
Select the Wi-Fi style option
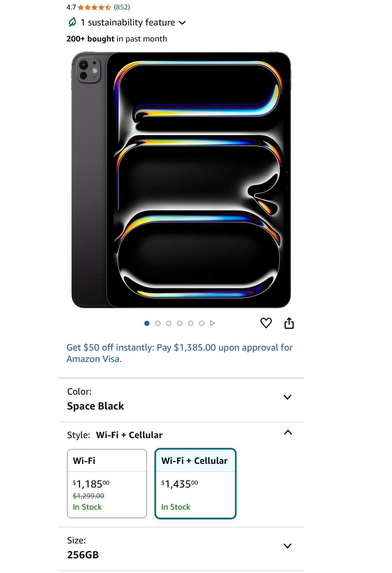(x=107, y=483)
